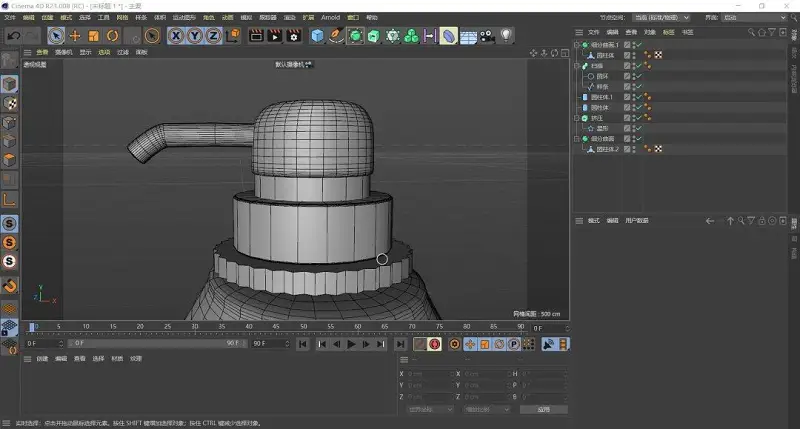Screen dimensions: 800x429
Task: Add a cube primitive object
Action: pos(317,36)
